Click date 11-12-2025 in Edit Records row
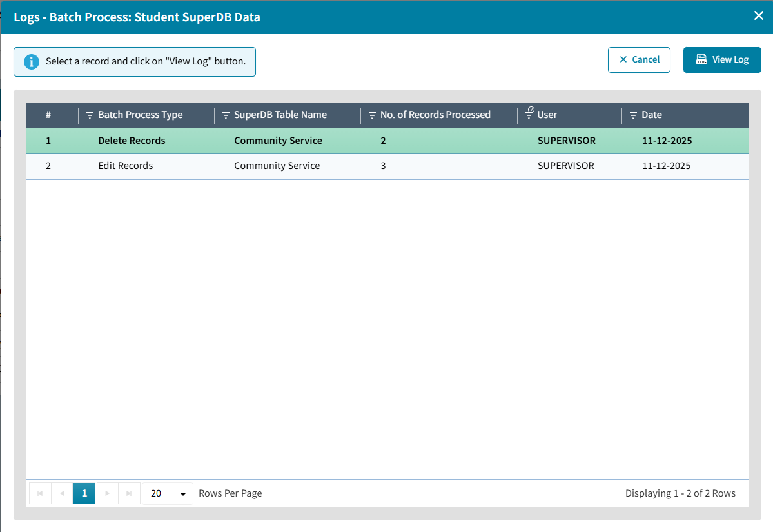Image resolution: width=773 pixels, height=532 pixels. click(666, 166)
